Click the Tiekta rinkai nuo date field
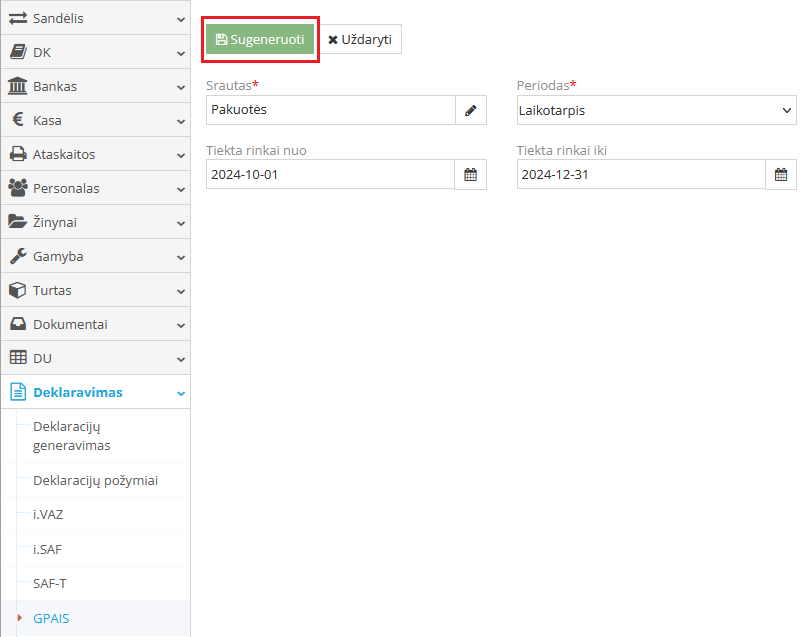The height and width of the screenshot is (637, 807). point(330,174)
